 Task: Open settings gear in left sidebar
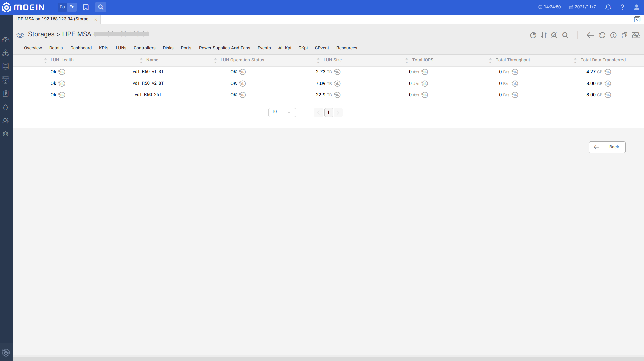click(x=6, y=134)
